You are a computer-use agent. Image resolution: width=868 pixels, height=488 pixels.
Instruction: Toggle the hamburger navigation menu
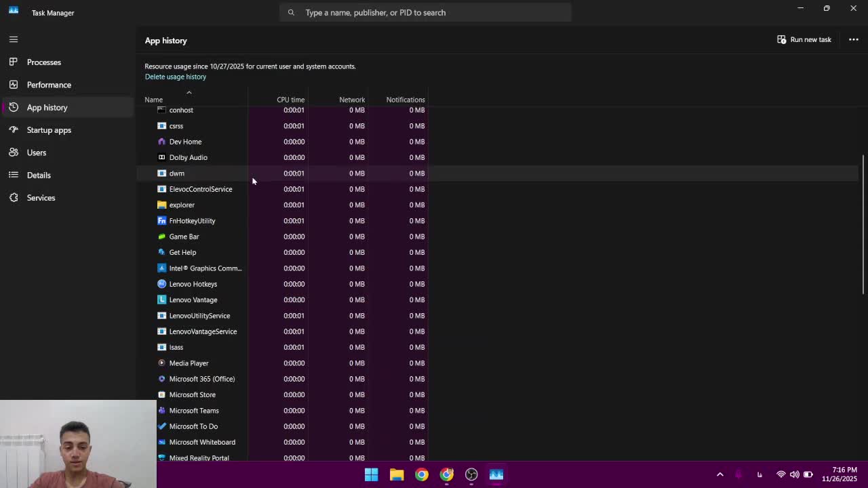(14, 39)
